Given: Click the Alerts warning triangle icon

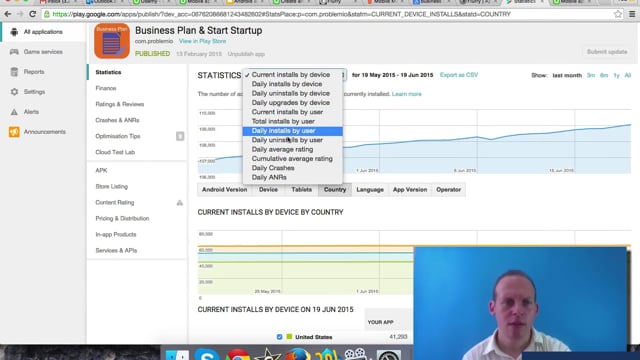Looking at the screenshot, I should point(14,112).
